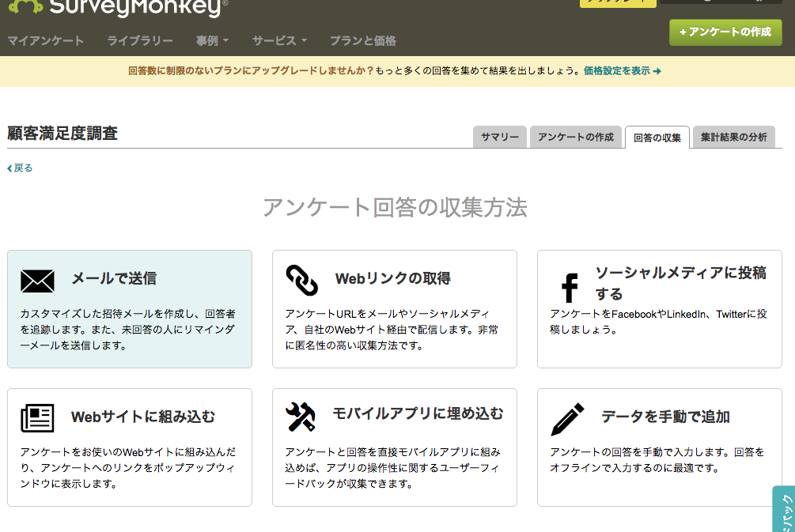Switch to the アンケートの作成 tab

coord(576,137)
